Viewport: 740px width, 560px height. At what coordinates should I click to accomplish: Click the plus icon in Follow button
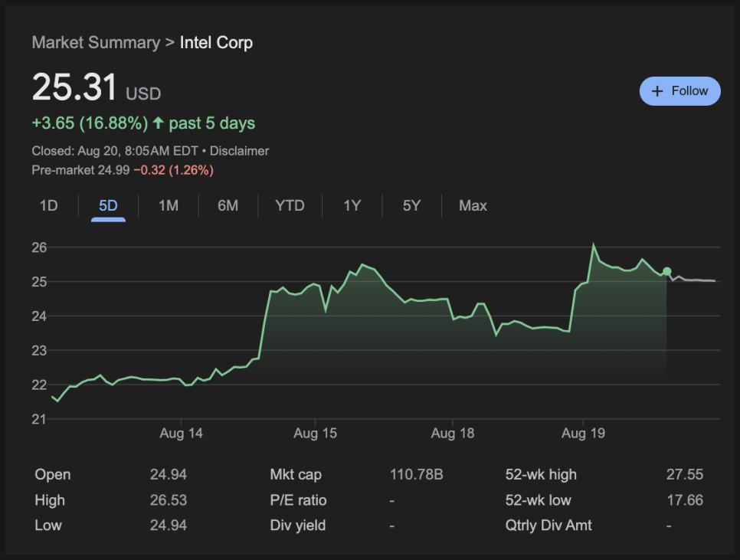pos(657,91)
